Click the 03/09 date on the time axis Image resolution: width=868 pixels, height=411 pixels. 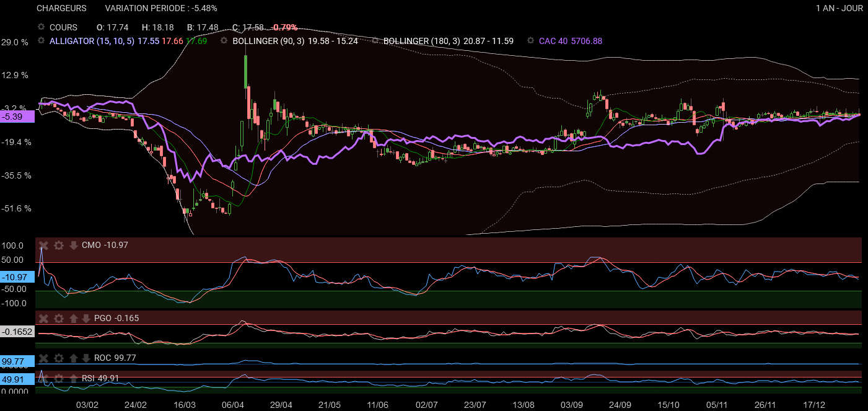571,405
